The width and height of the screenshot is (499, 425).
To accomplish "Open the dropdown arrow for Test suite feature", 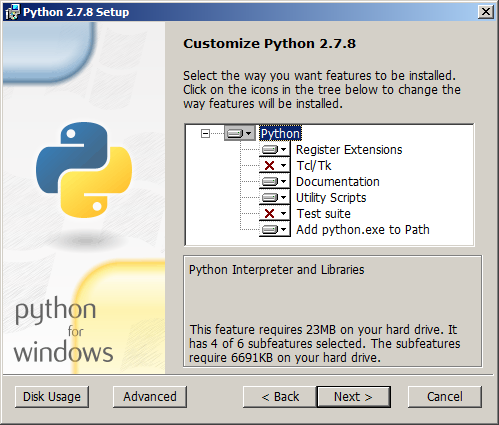I will pos(284,214).
